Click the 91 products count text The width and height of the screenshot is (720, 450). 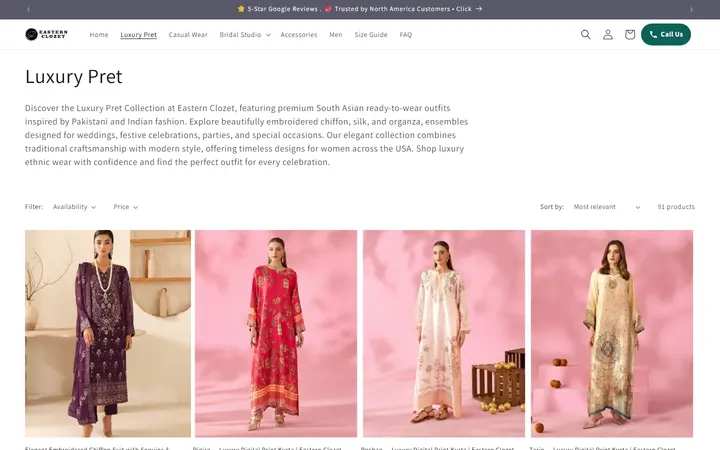point(676,207)
